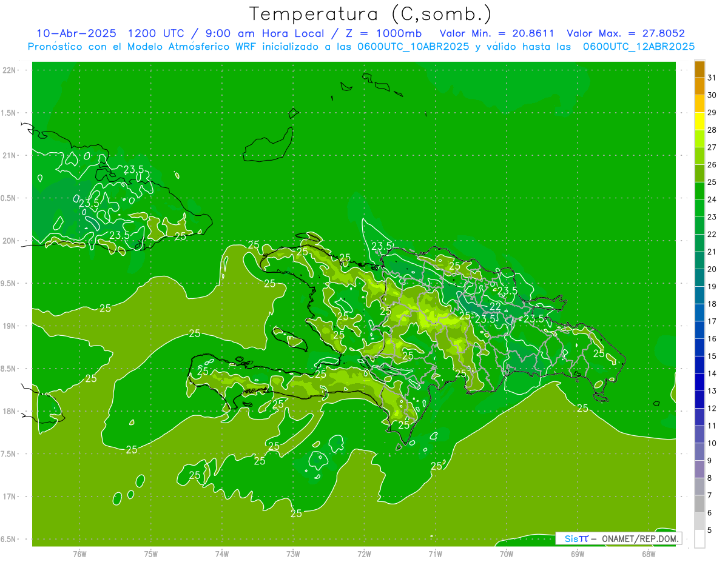Click the teal legend swatch between 19 and 20
The image size is (728, 562).
699,278
